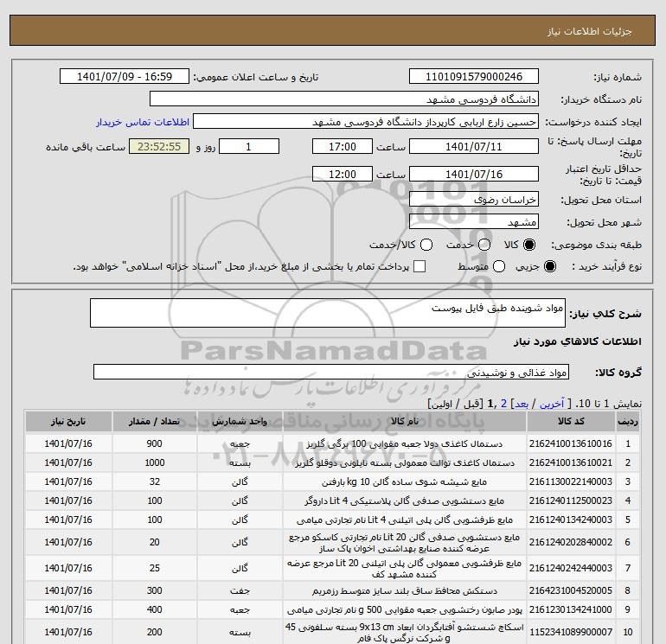The height and width of the screenshot is (644, 666).
Task: Click quantity 25 in row 7
Action: pyautogui.click(x=154, y=568)
